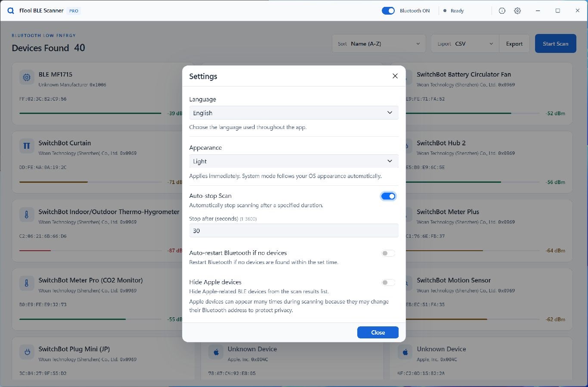Enable the Hide Apple devices toggle
588x387 pixels.
(388, 283)
